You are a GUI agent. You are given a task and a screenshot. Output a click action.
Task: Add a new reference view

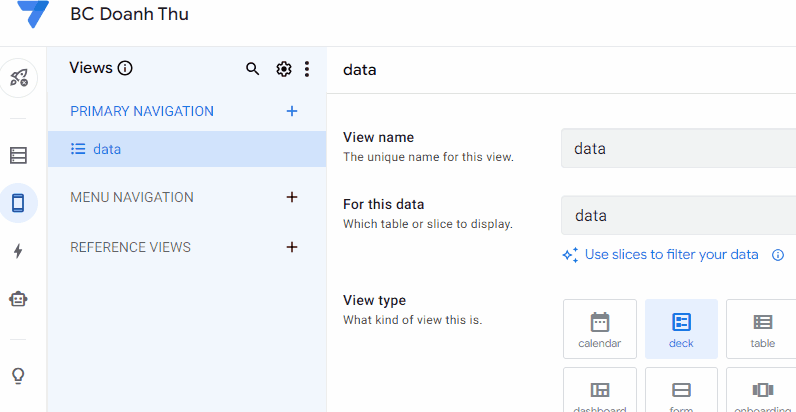(x=292, y=247)
